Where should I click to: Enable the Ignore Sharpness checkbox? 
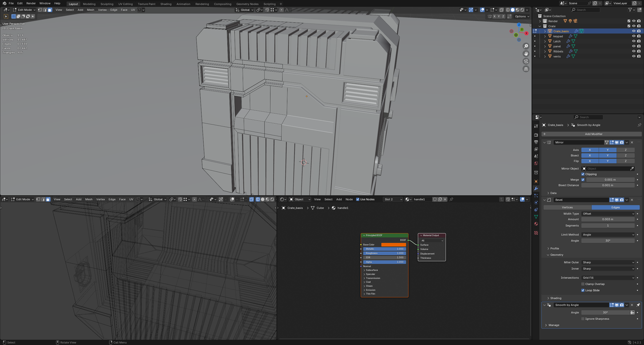click(583, 319)
